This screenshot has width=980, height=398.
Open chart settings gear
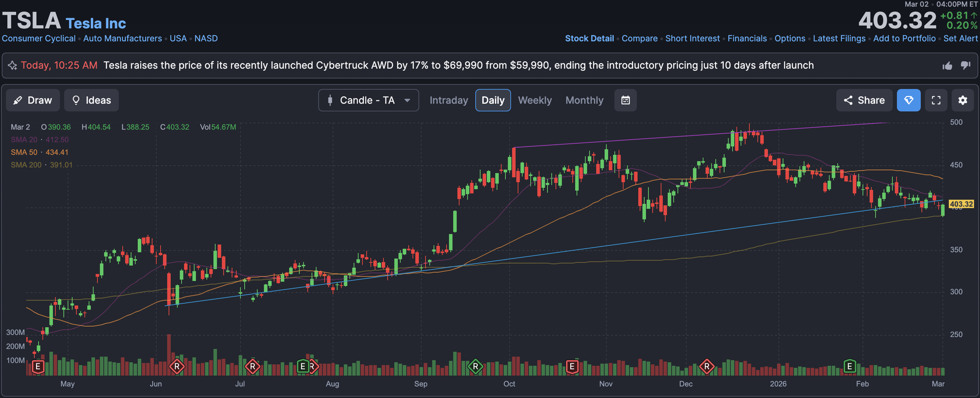pos(962,100)
